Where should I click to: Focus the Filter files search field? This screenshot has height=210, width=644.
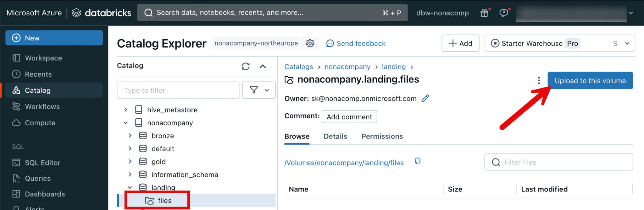tap(563, 162)
